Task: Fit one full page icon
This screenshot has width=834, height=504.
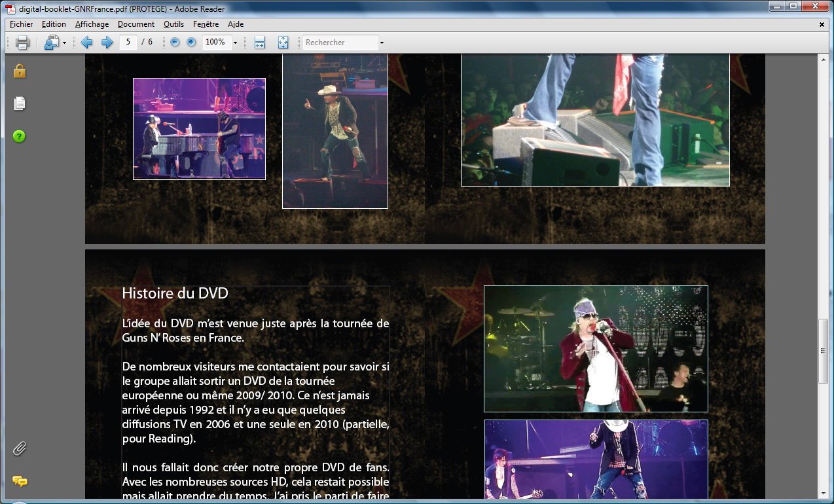Action: click(x=283, y=43)
